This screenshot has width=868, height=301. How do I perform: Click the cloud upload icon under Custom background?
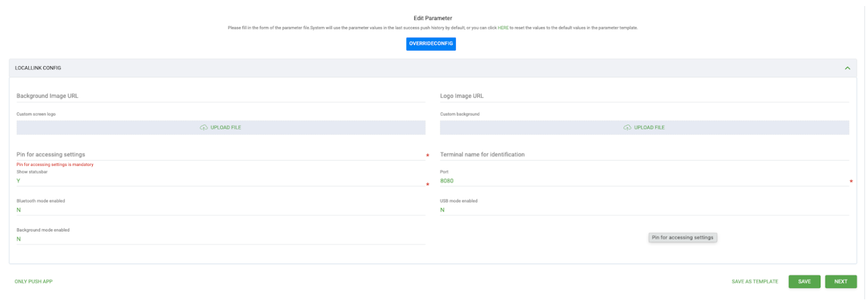tap(627, 127)
